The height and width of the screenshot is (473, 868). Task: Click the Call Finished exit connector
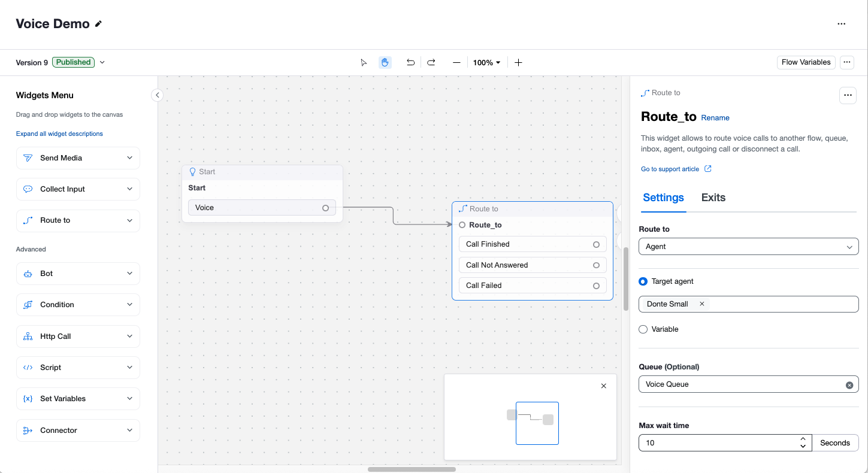coord(596,244)
